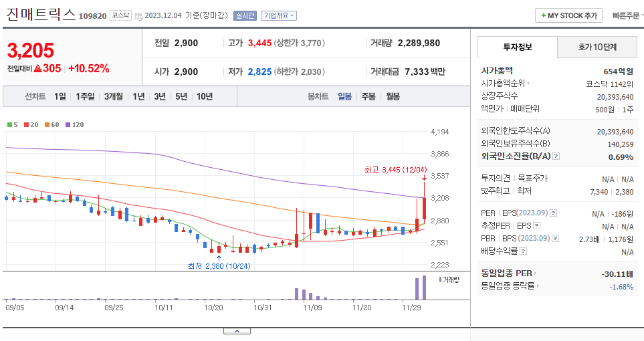Click the 투자의견 label

point(496,178)
